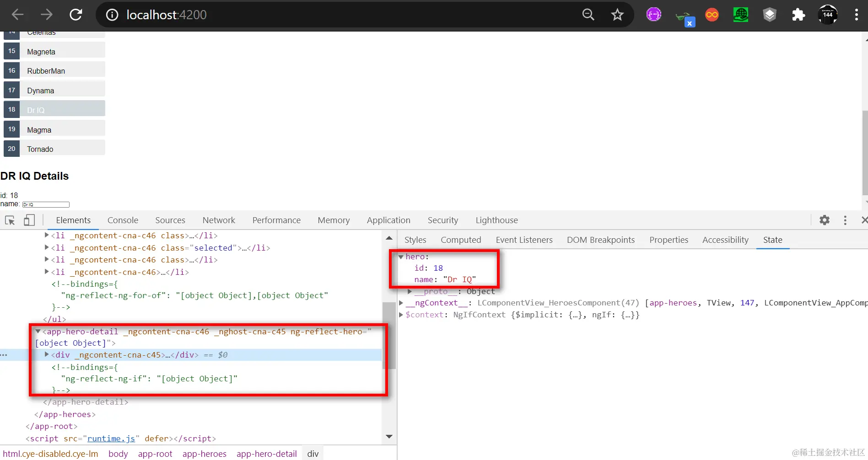Expand the $context NgIfContext entry
868x460 pixels.
tap(401, 315)
